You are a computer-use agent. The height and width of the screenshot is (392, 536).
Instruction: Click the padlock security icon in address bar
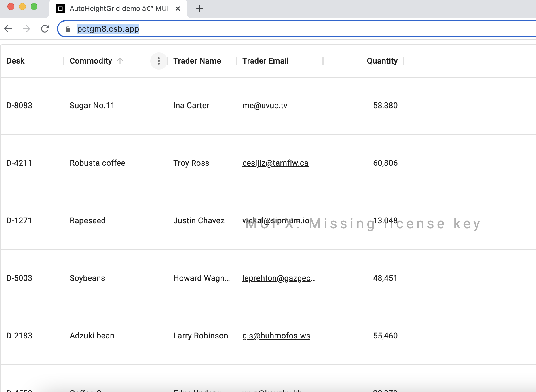click(x=67, y=29)
